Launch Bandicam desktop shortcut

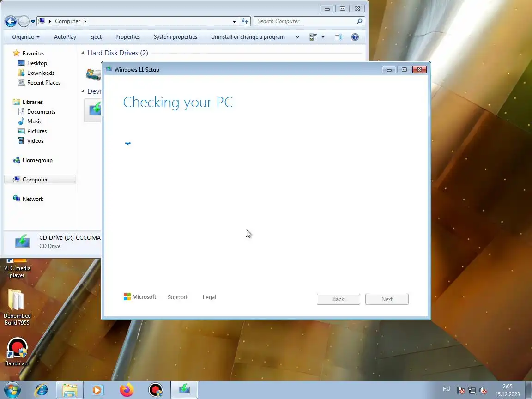pyautogui.click(x=17, y=351)
